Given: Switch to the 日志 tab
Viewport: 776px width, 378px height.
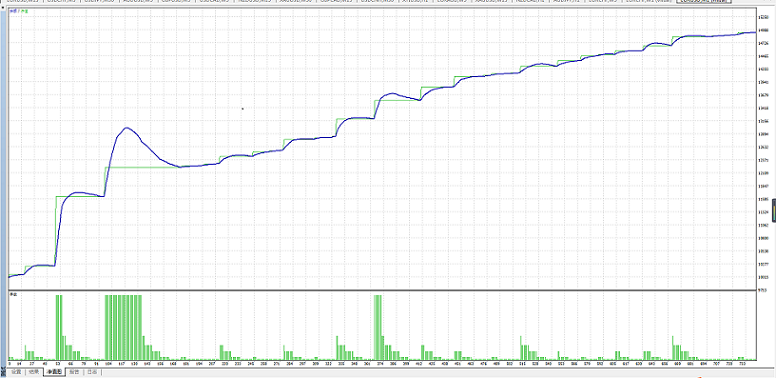Looking at the screenshot, I should pyautogui.click(x=93, y=372).
